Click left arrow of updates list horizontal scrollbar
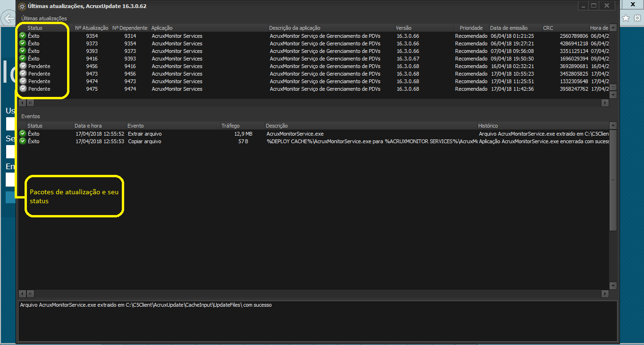 click(22, 103)
